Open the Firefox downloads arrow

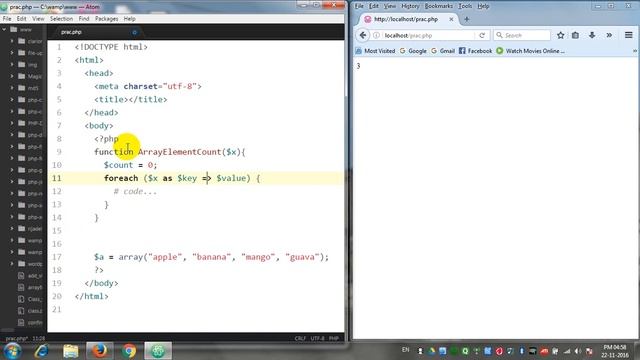coord(592,36)
